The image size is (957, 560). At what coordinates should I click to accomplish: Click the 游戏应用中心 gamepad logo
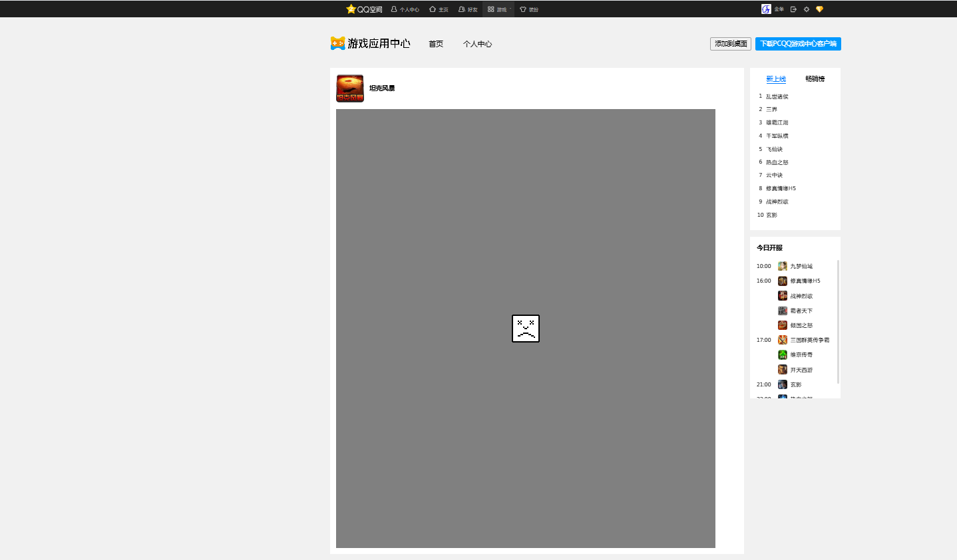pos(337,43)
